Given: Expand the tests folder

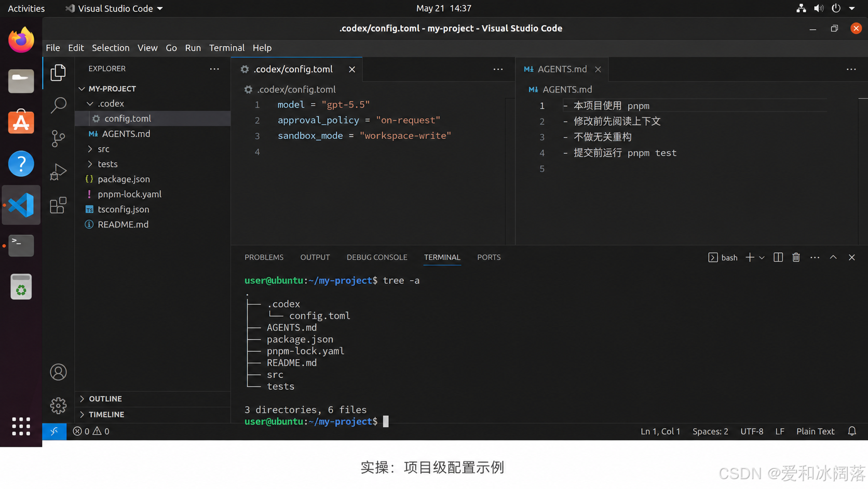Looking at the screenshot, I should click(x=90, y=164).
